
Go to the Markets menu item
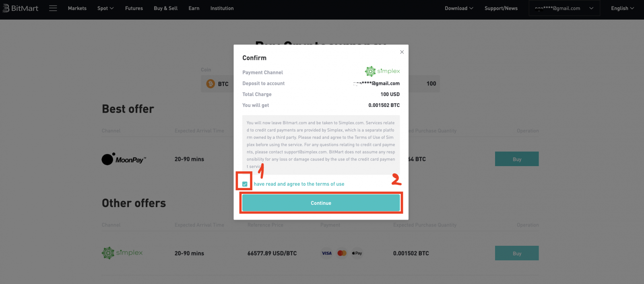(x=77, y=8)
